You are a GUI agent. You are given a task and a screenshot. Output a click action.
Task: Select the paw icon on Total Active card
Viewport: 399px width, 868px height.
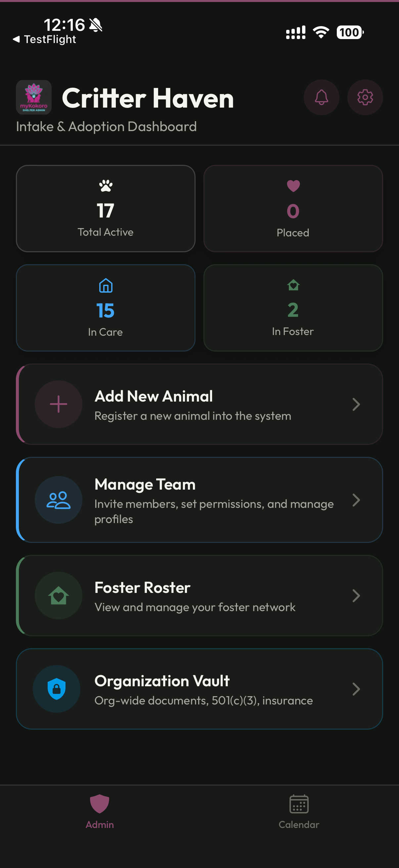click(x=106, y=186)
